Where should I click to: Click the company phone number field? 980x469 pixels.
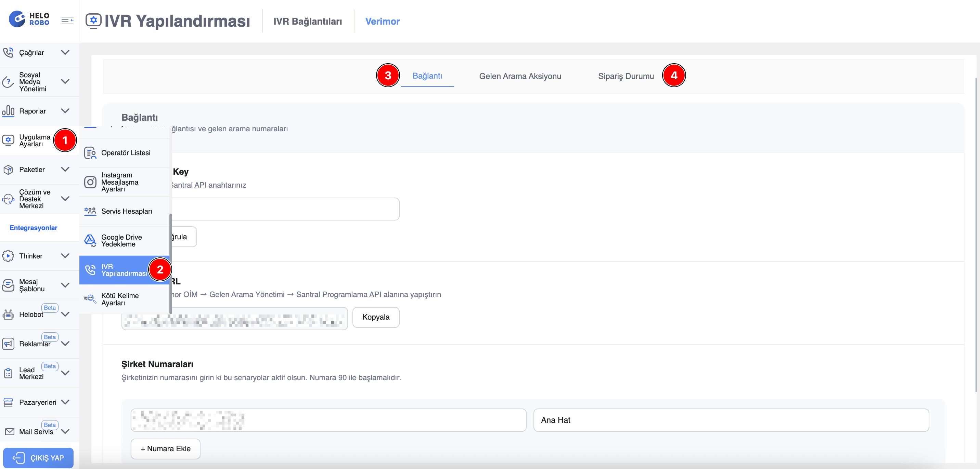(328, 420)
